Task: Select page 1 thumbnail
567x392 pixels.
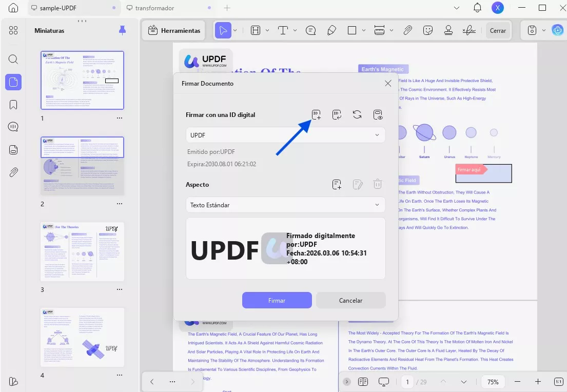Action: (82, 80)
